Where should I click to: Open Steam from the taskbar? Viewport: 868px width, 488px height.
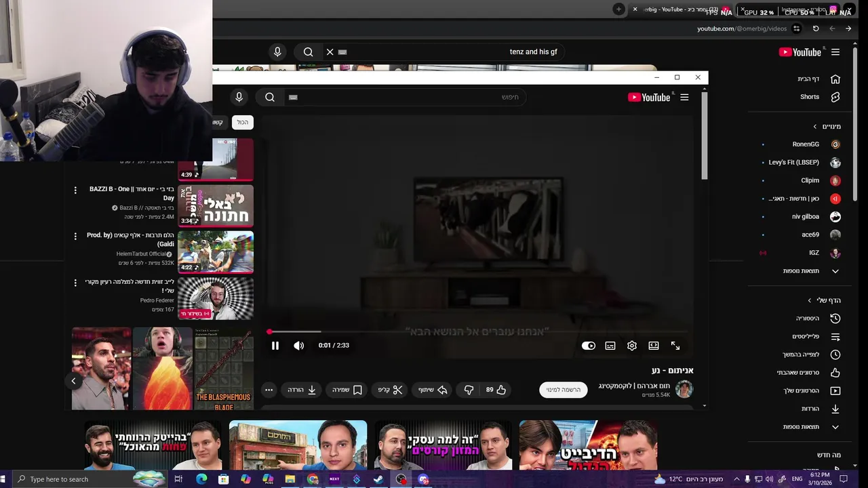point(378,479)
